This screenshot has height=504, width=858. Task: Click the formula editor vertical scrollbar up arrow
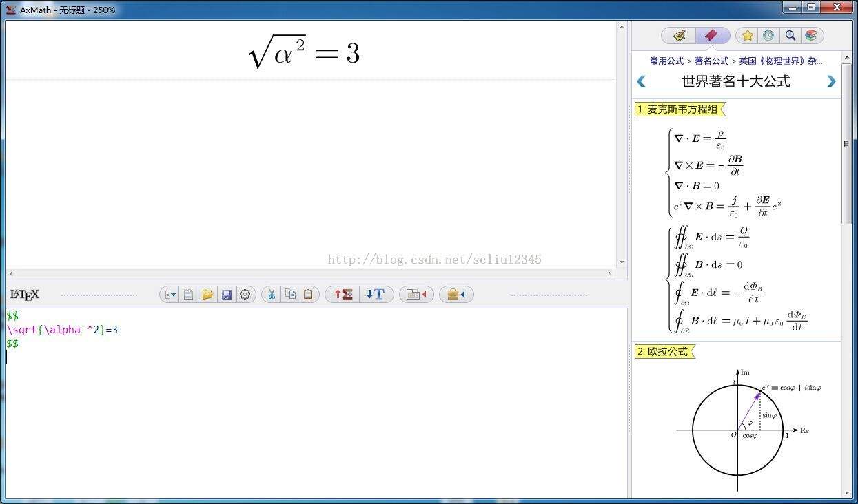622,27
